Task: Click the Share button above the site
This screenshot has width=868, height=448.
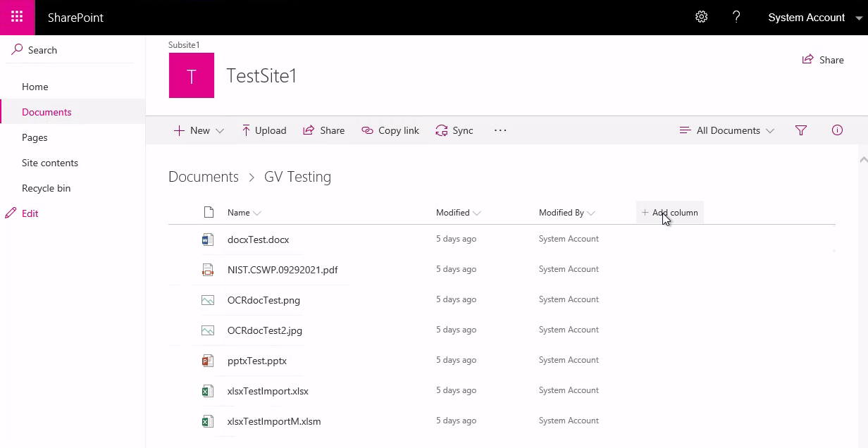Action: (823, 60)
